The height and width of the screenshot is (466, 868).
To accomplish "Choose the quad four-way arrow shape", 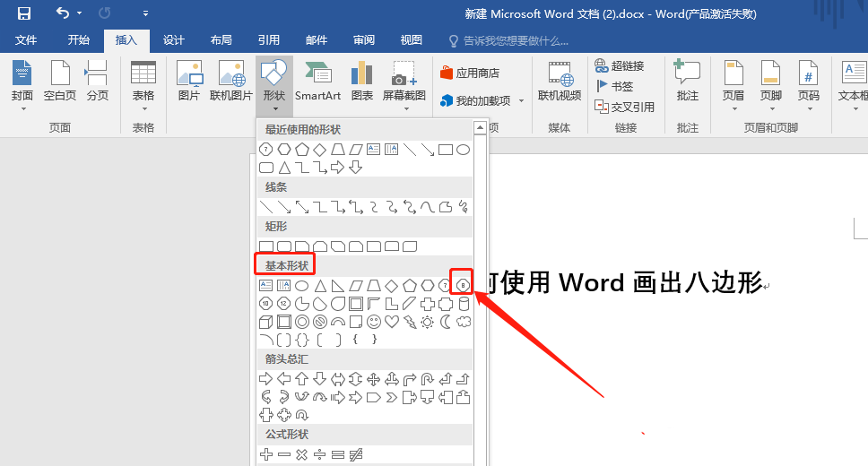I will (374, 379).
